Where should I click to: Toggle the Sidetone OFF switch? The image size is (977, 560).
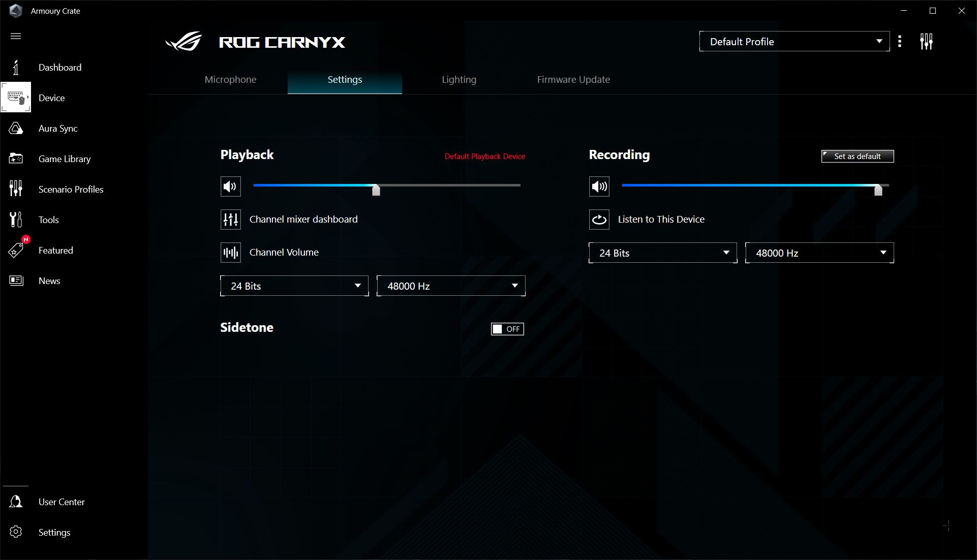(507, 329)
